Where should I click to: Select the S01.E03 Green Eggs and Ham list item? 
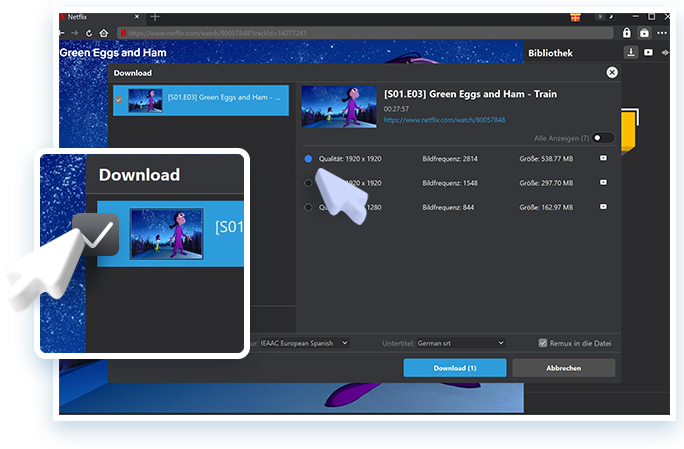click(201, 100)
